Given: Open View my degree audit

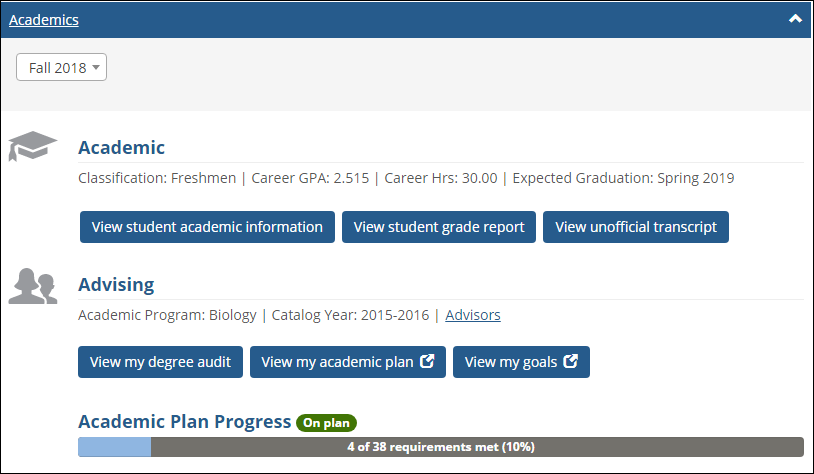Looking at the screenshot, I should pos(160,362).
